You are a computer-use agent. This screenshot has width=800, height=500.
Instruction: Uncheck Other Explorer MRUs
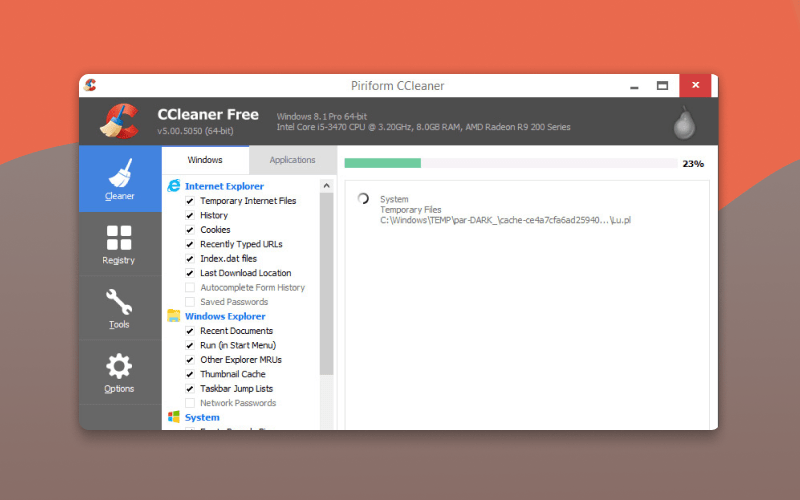190,360
